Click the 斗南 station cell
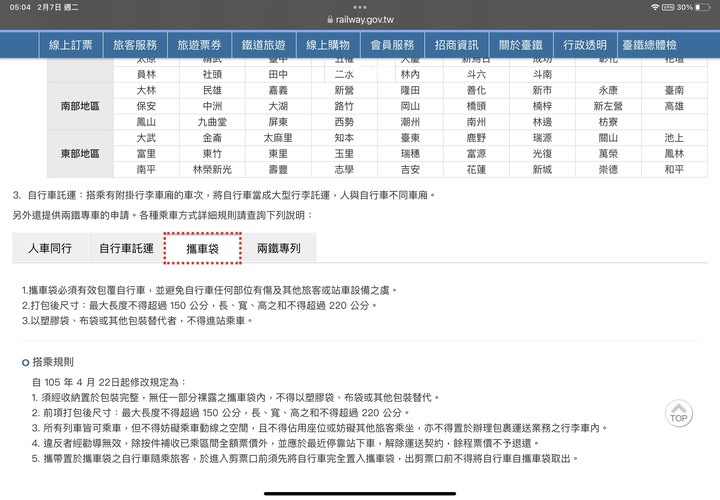Viewport: 720px width, 500px height. coord(542,74)
